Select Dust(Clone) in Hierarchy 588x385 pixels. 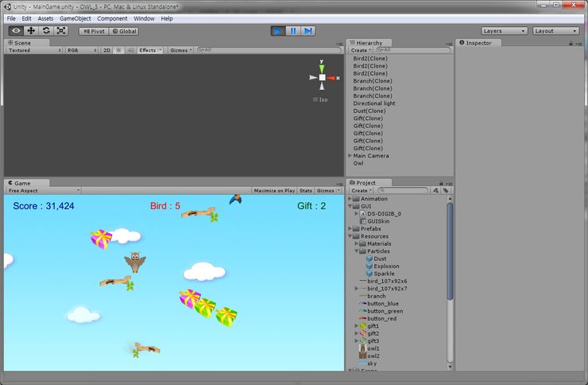[369, 111]
